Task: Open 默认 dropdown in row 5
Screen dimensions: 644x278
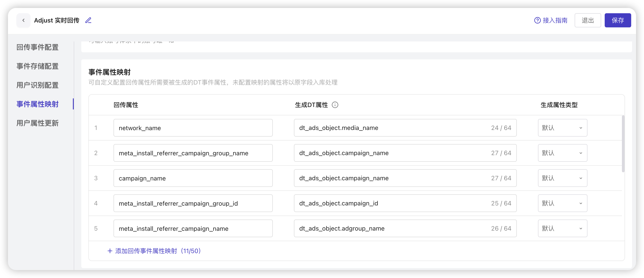Action: 562,228
